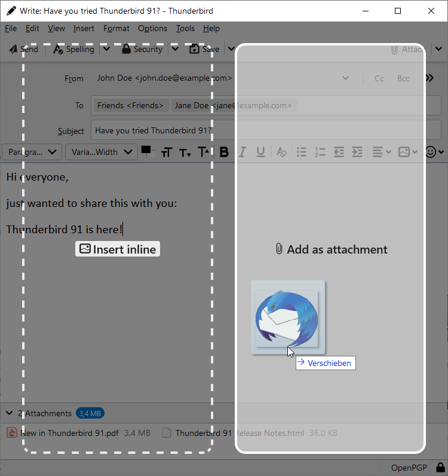The image size is (448, 476).
Task: Toggle bold formatting
Action: [224, 152]
